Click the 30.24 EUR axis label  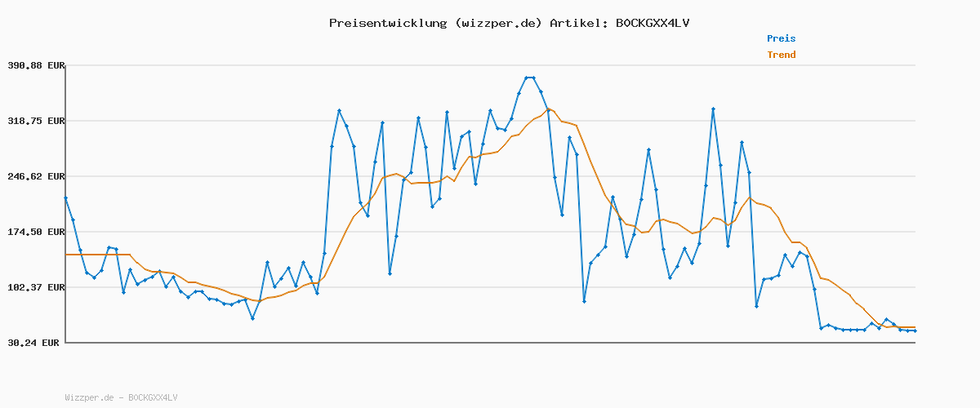point(33,344)
